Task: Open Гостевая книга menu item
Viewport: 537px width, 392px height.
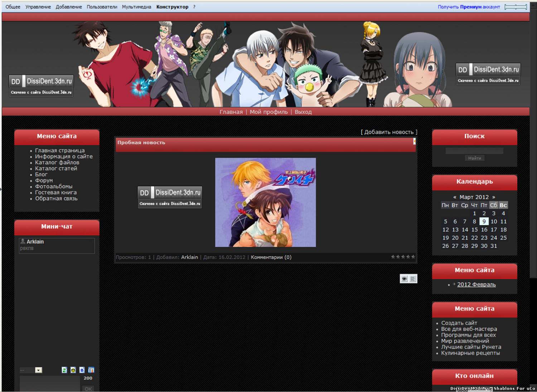Action: [56, 192]
